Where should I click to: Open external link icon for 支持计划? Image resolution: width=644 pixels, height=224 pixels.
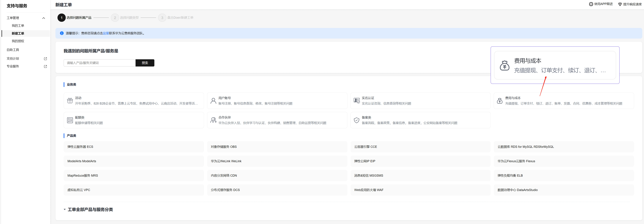pyautogui.click(x=46, y=59)
